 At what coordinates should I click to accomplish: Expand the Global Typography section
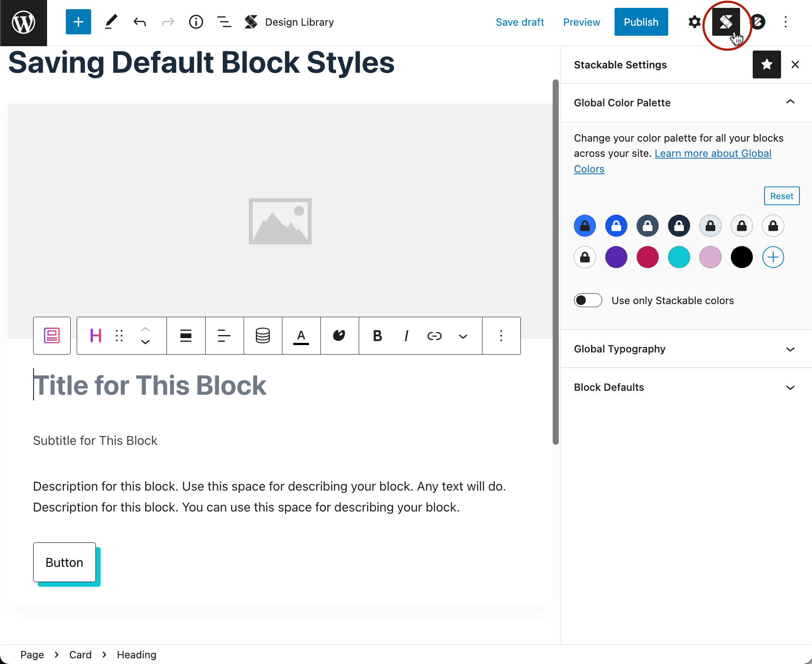(x=686, y=349)
